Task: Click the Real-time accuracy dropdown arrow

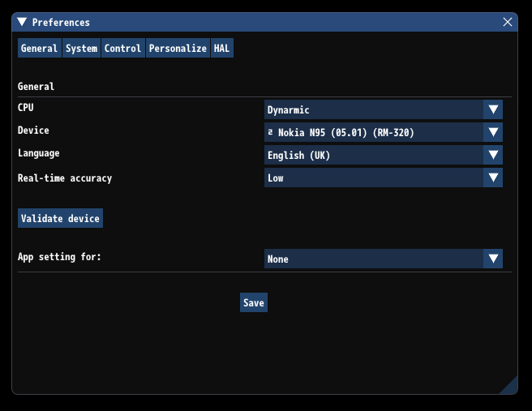Action: [493, 178]
